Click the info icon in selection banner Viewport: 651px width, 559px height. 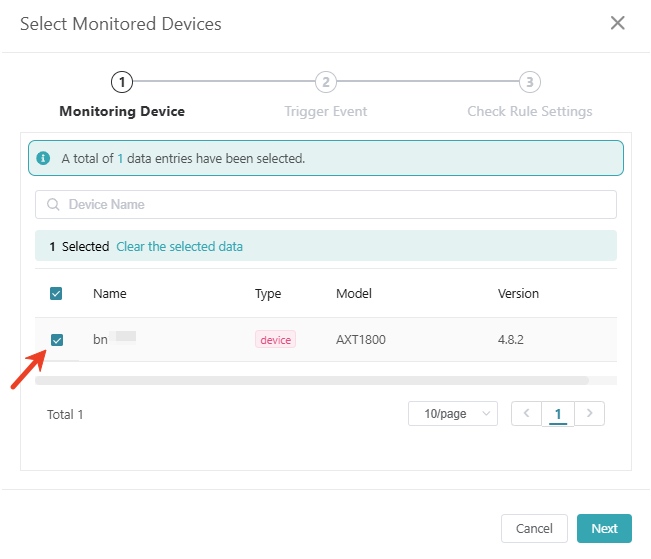pos(44,158)
